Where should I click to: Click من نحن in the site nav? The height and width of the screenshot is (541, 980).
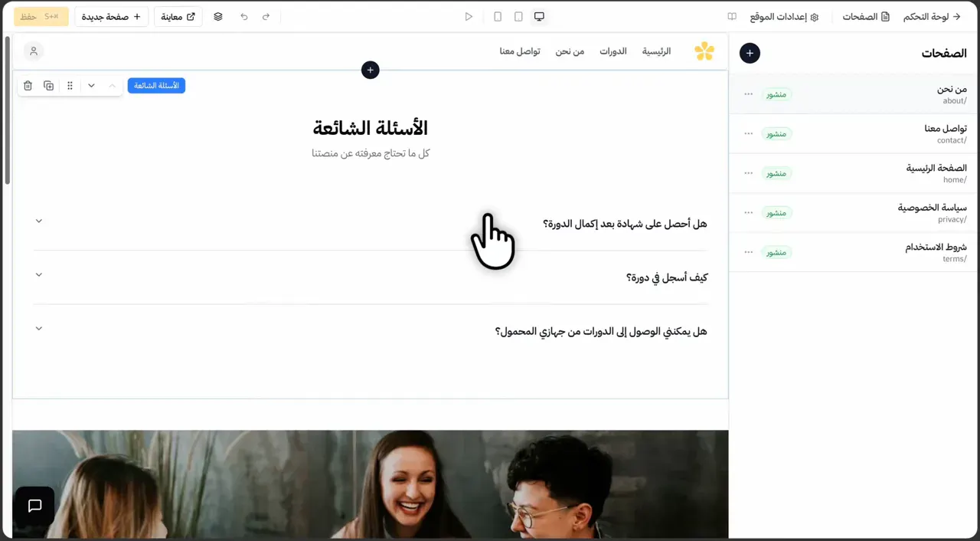point(570,51)
